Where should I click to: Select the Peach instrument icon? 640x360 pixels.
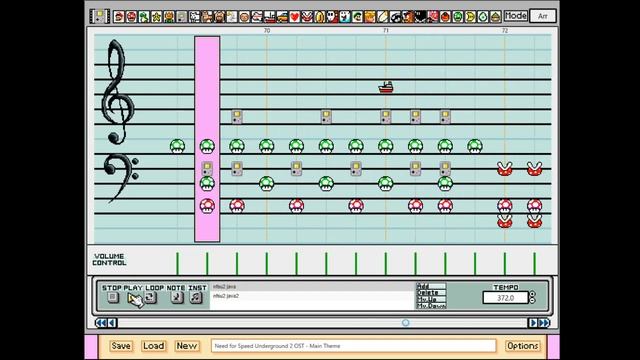[370, 17]
